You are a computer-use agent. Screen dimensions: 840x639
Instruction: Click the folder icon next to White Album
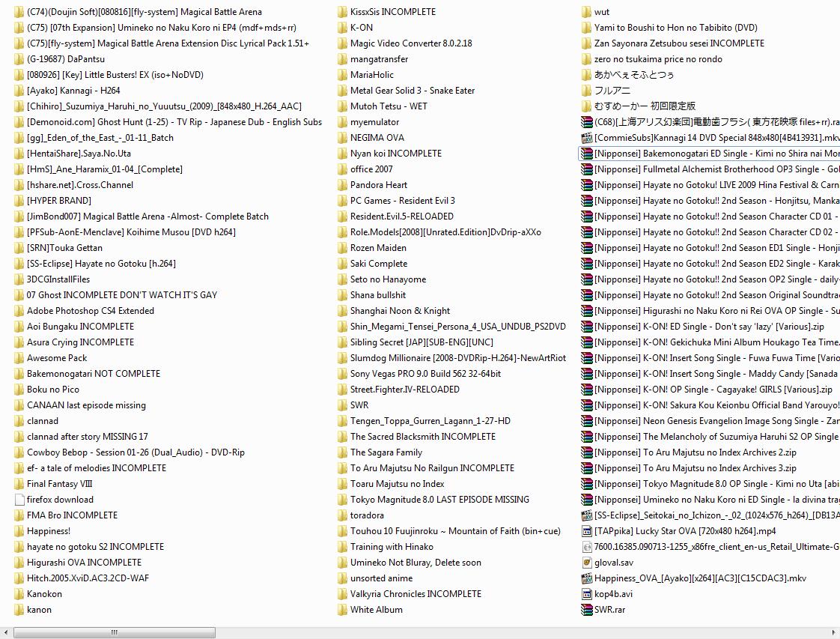coord(342,610)
